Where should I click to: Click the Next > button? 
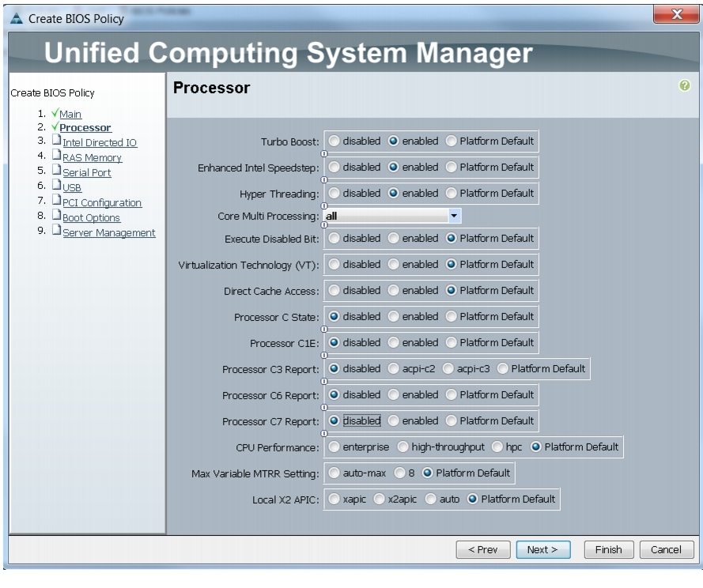(x=543, y=549)
